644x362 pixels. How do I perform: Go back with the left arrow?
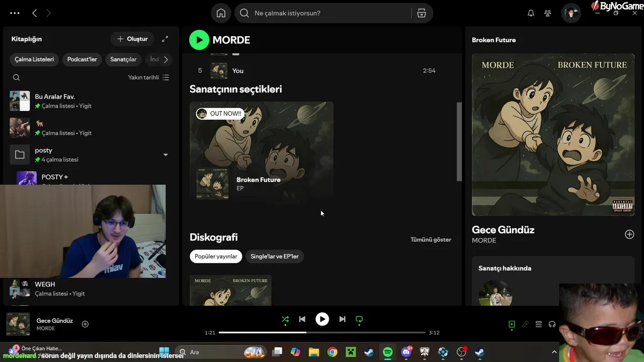(34, 13)
